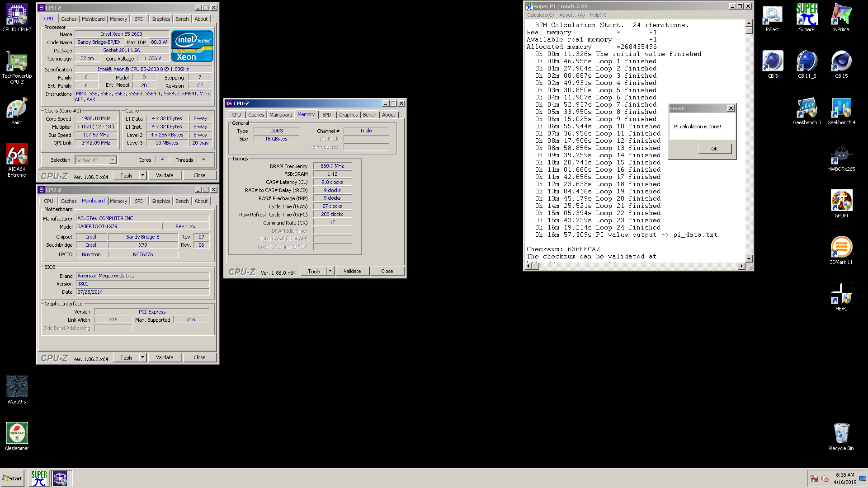Click Show Desktop button on taskbar
This screenshot has height=488, width=868.
point(863,479)
